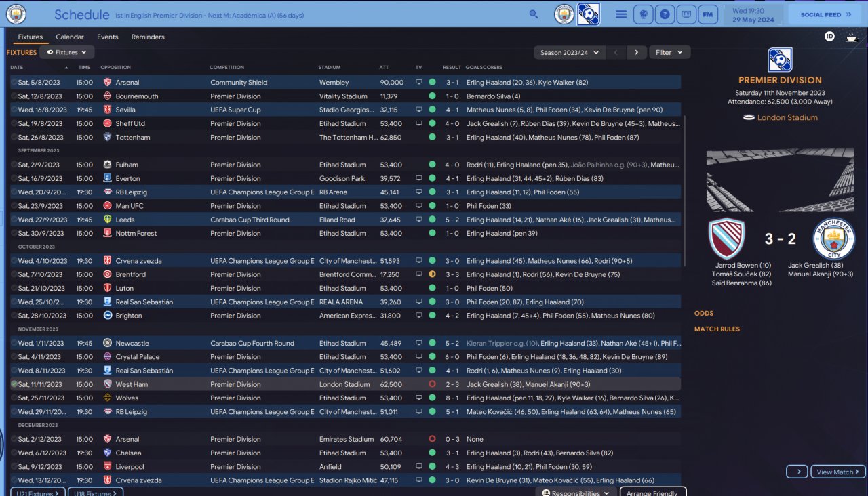This screenshot has width=868, height=496.
Task: Open U21 Fixtures
Action: [38, 493]
